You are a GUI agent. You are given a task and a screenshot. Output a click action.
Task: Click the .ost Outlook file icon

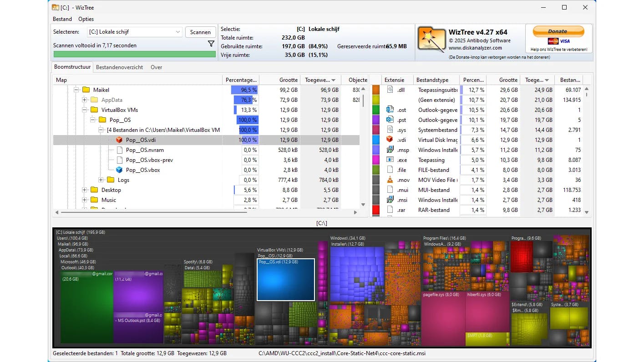point(390,110)
